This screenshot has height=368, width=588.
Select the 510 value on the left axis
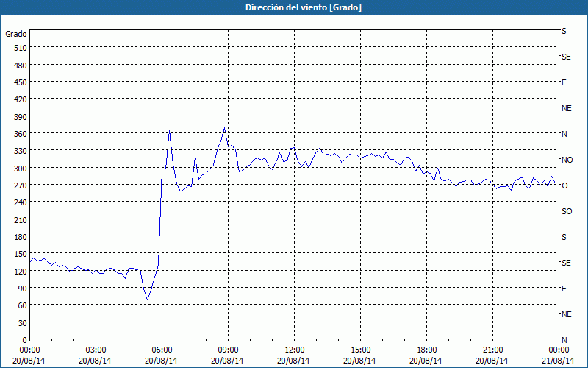tap(21, 48)
